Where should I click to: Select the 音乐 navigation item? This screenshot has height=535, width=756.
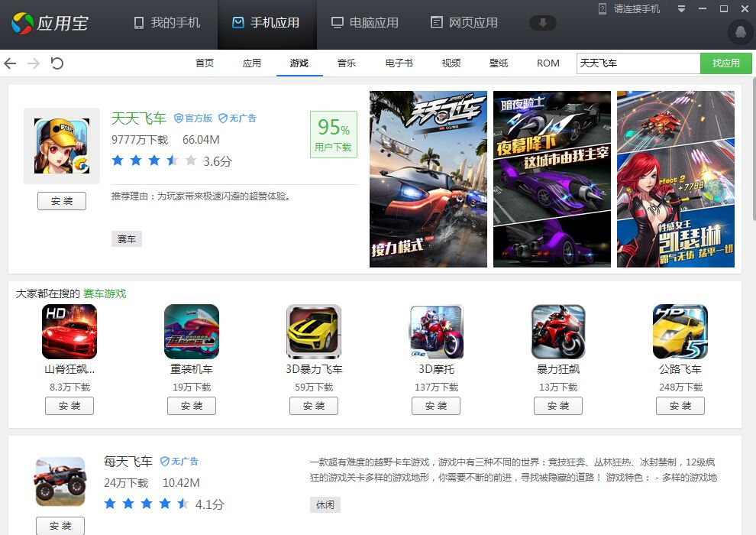347,63
